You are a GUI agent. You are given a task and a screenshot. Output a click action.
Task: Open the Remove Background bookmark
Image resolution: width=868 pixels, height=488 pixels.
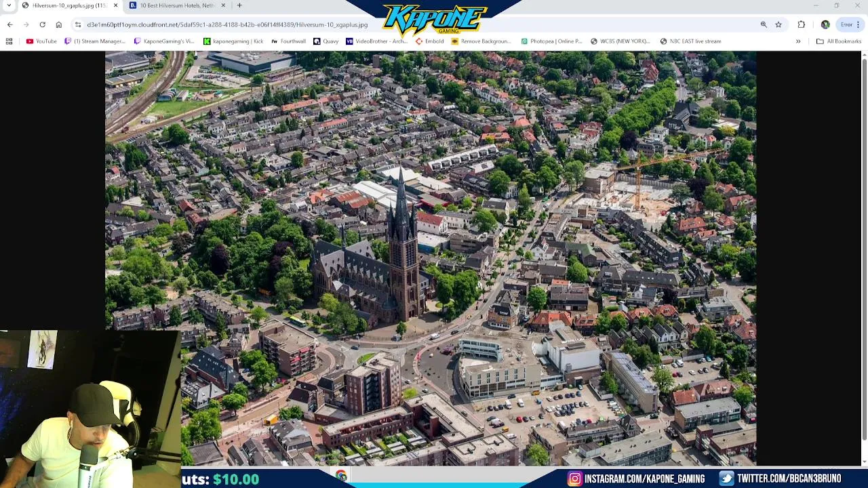(x=481, y=41)
